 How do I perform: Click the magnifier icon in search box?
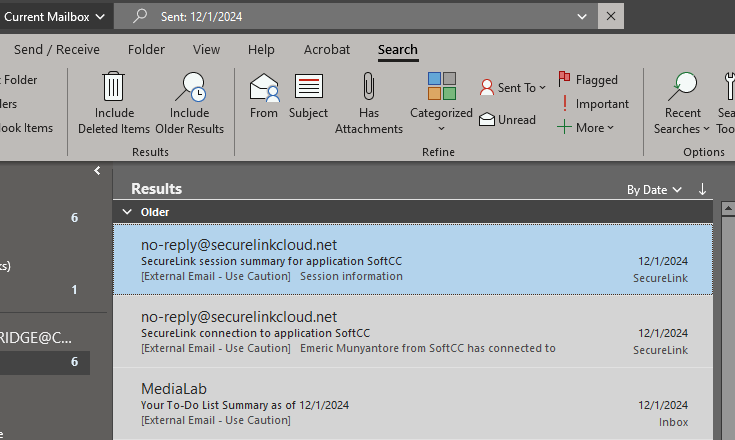(x=140, y=16)
